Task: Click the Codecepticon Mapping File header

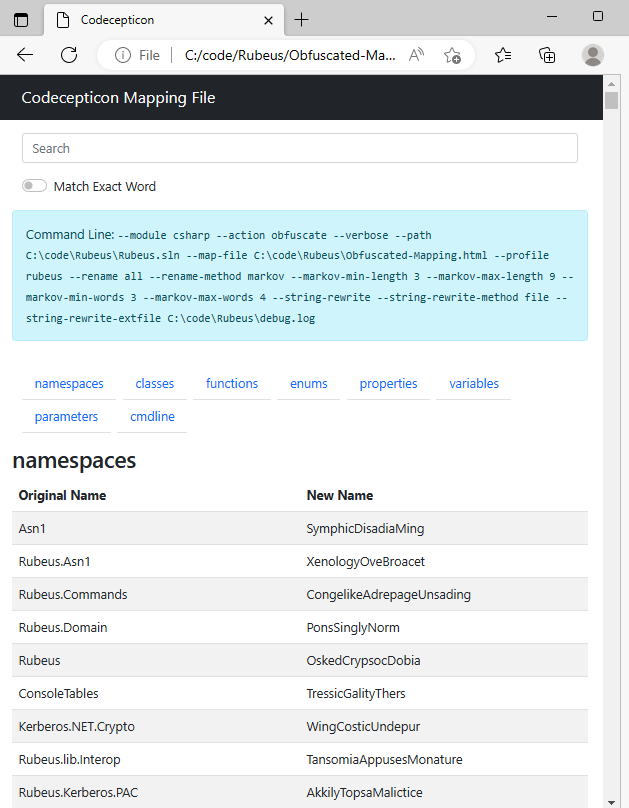Action: [118, 98]
